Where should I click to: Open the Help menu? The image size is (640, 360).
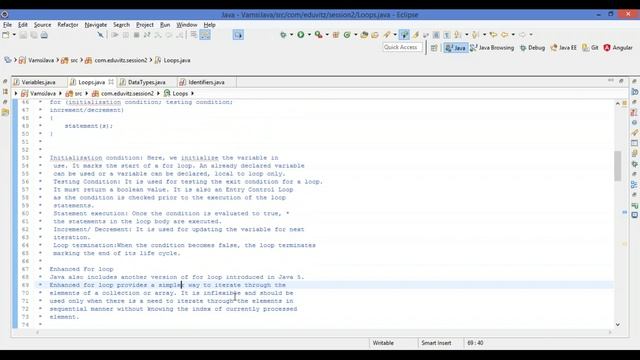pos(209,25)
